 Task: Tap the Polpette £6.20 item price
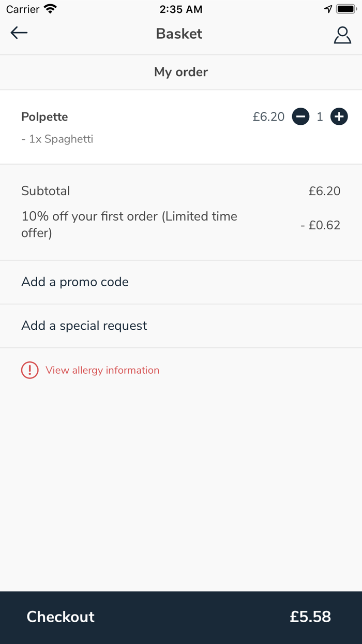268,117
